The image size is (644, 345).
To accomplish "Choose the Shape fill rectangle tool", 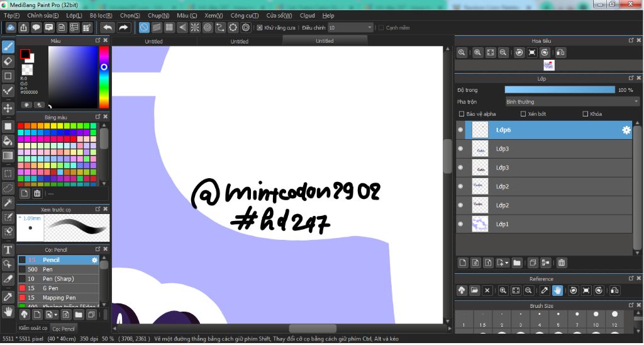I will coord(8,127).
